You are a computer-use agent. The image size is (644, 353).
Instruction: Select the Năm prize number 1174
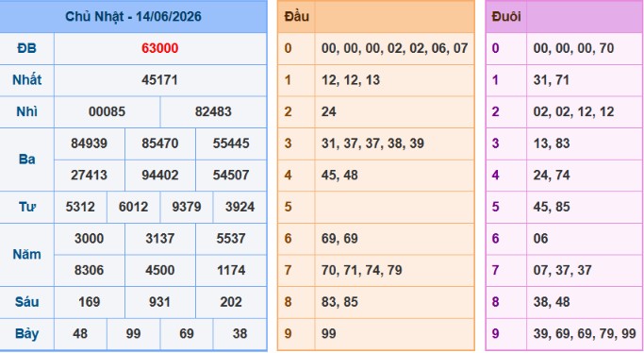point(231,270)
